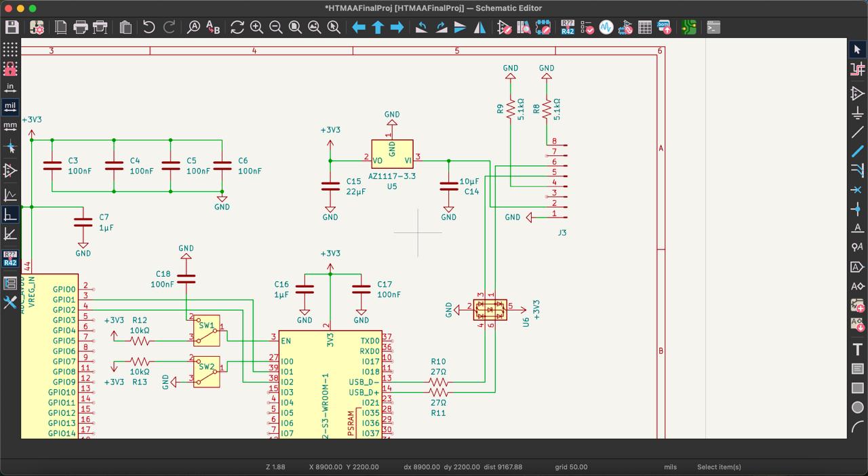This screenshot has width=868, height=476.
Task: Switch units to inches
Action: [x=10, y=87]
